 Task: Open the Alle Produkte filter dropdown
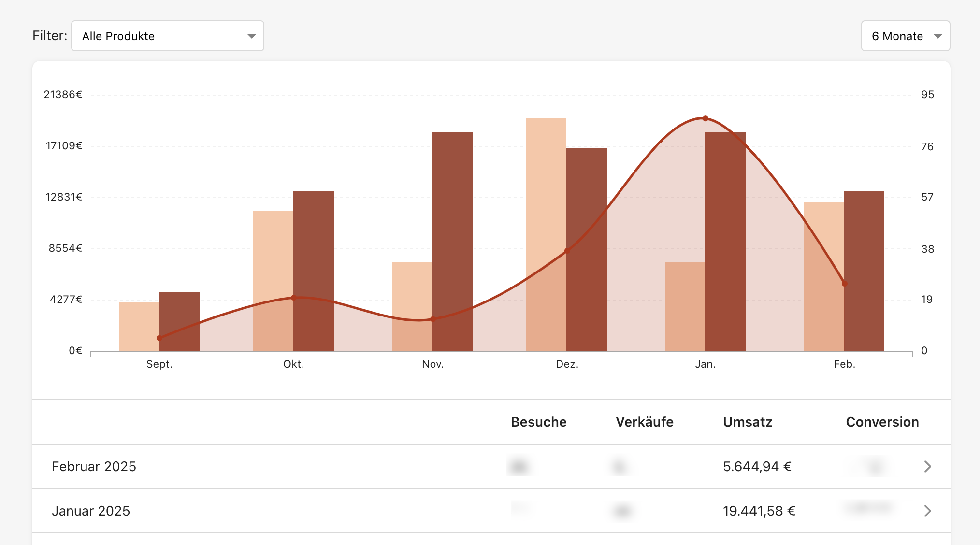point(168,36)
